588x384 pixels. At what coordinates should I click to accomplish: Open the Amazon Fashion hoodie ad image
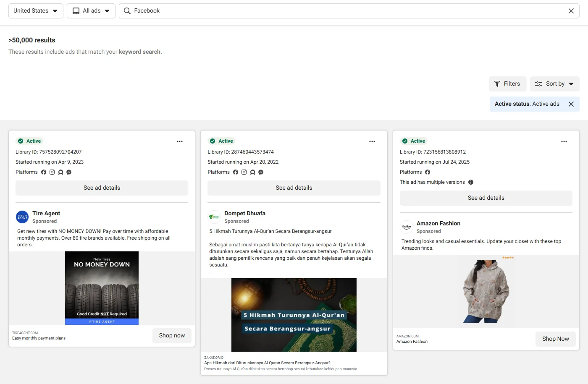[x=486, y=291]
